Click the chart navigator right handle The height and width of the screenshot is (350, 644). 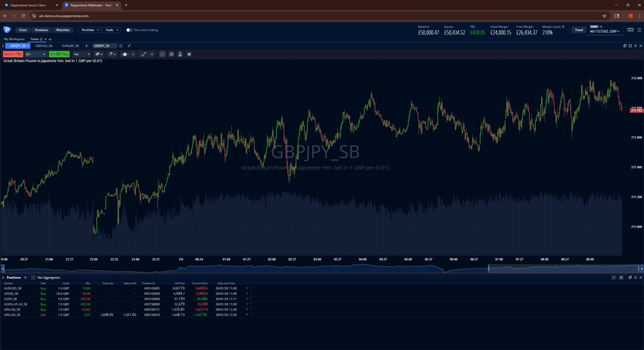[x=639, y=268]
